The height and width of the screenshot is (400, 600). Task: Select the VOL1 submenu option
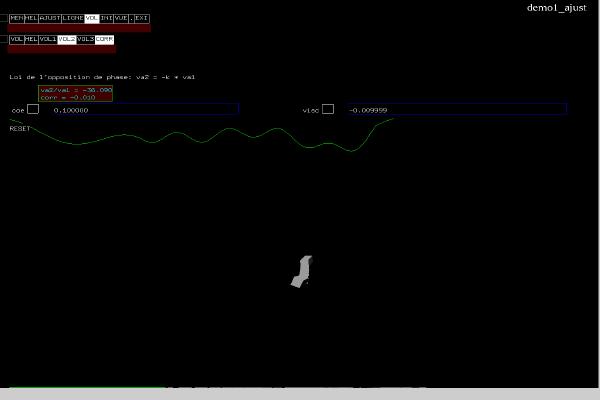click(x=48, y=39)
